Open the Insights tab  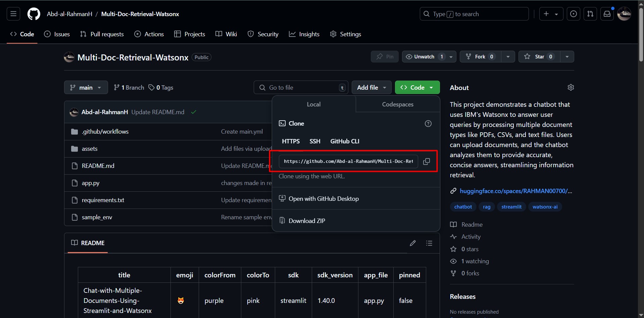pos(304,34)
